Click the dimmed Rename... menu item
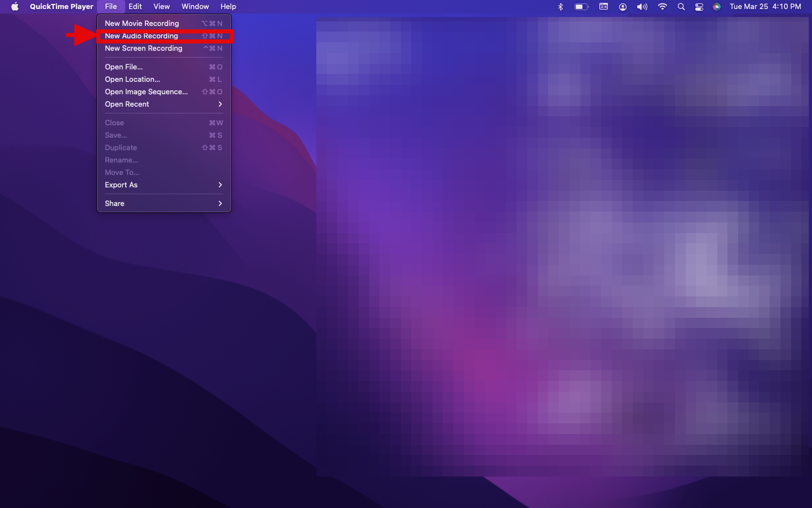The image size is (812, 508). coord(164,160)
